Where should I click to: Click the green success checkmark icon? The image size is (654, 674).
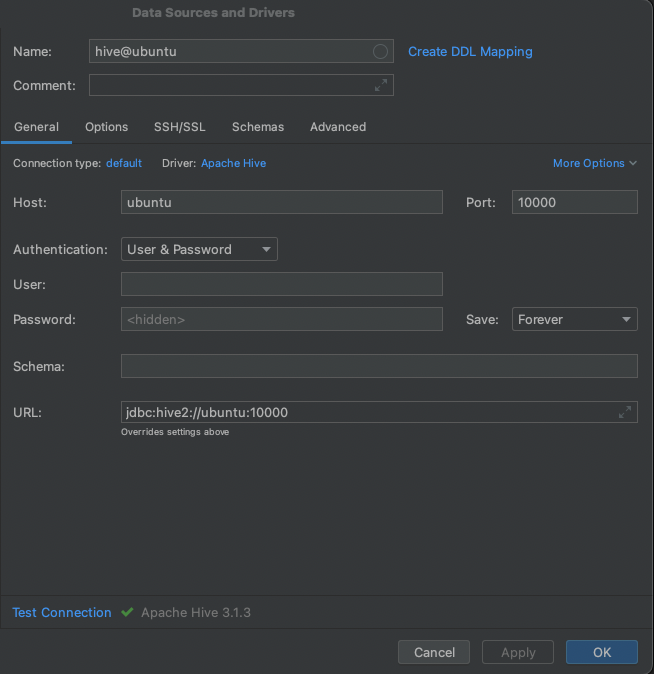[x=127, y=612]
